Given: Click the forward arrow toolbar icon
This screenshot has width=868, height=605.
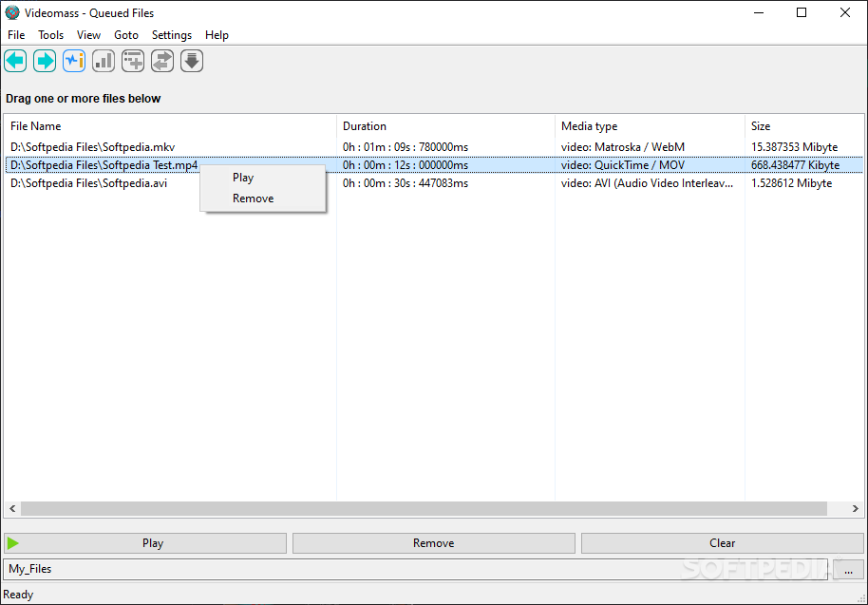Looking at the screenshot, I should point(45,61).
